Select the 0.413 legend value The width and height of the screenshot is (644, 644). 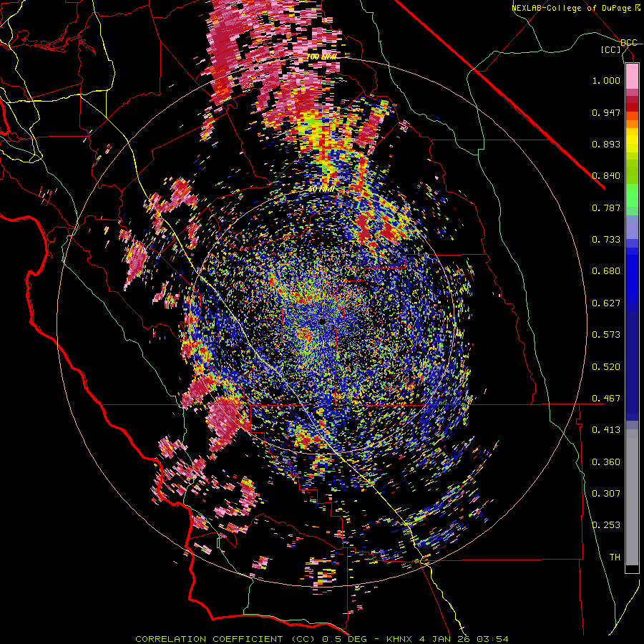click(x=606, y=430)
